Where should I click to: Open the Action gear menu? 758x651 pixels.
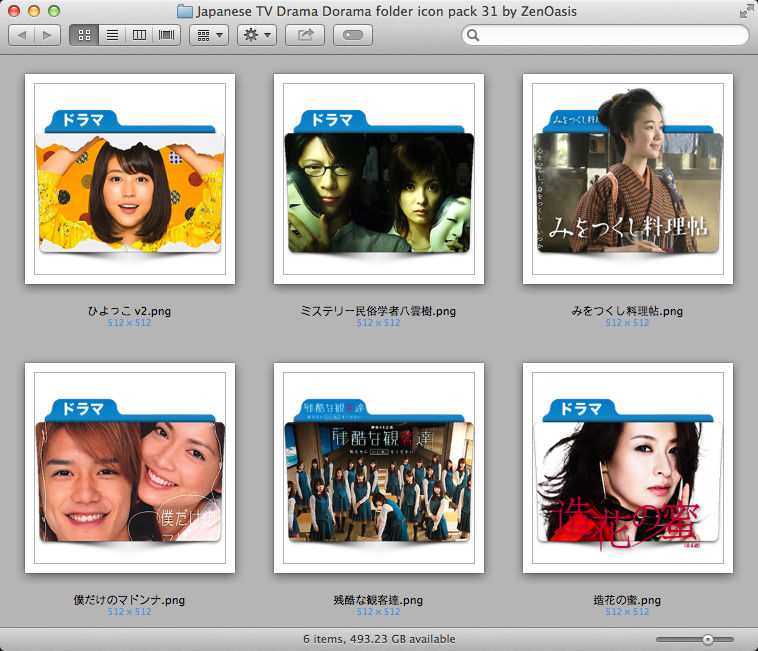[x=257, y=35]
